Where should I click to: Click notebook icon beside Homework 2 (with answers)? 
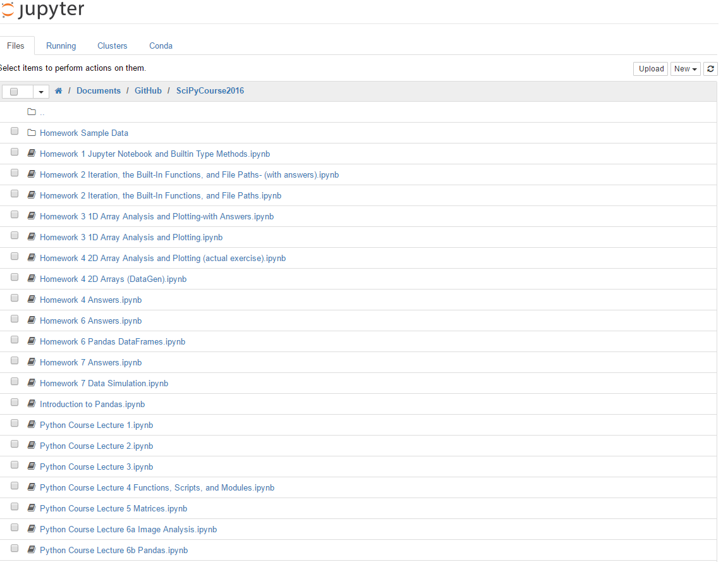tap(32, 174)
